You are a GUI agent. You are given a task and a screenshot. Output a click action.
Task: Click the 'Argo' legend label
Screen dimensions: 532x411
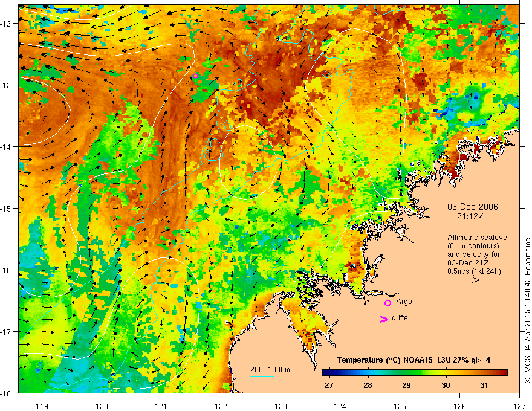pos(404,302)
